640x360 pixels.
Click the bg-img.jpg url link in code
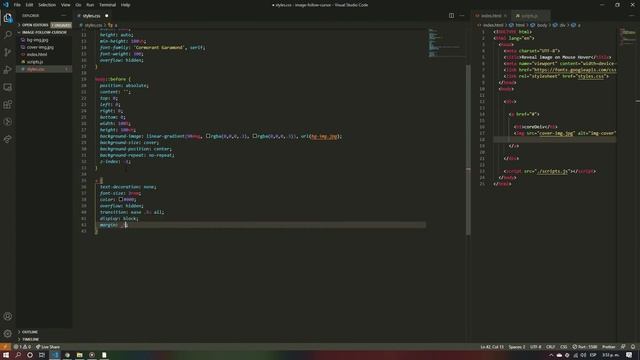pos(324,136)
